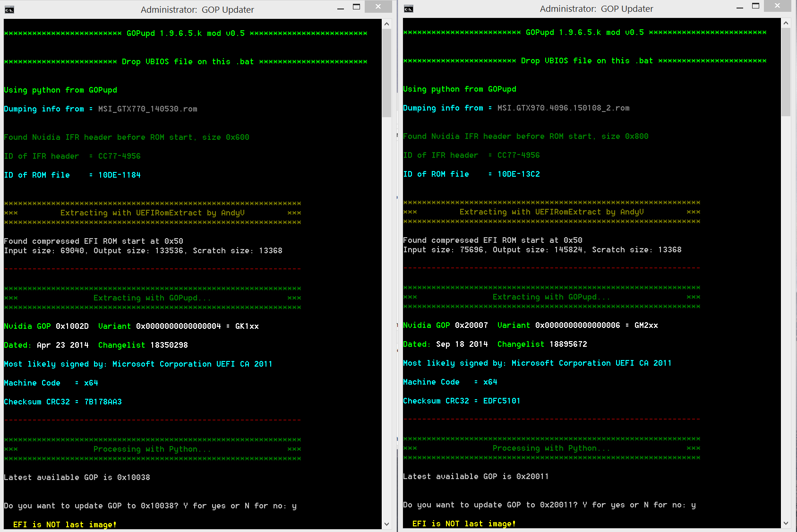Open the right console window's system menu icon
Image resolution: width=797 pixels, height=532 pixels.
(x=409, y=9)
